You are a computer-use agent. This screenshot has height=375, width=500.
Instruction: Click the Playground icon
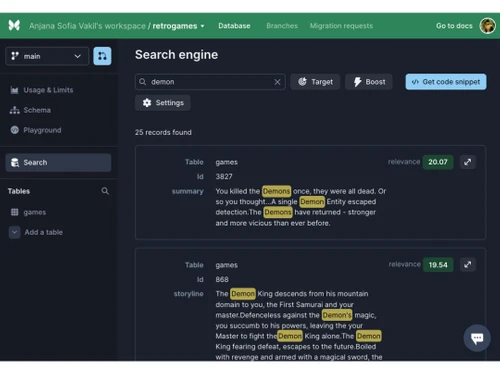[x=15, y=130]
